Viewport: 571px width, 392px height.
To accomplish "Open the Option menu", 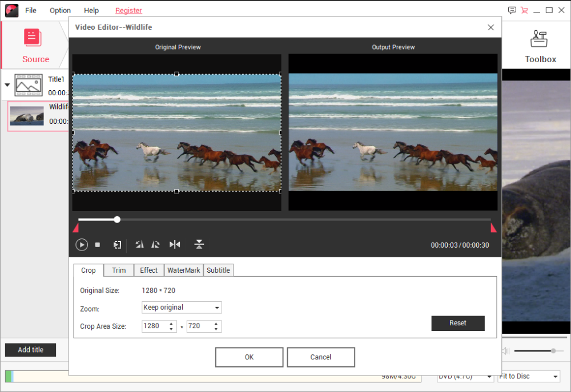I will tap(60, 10).
